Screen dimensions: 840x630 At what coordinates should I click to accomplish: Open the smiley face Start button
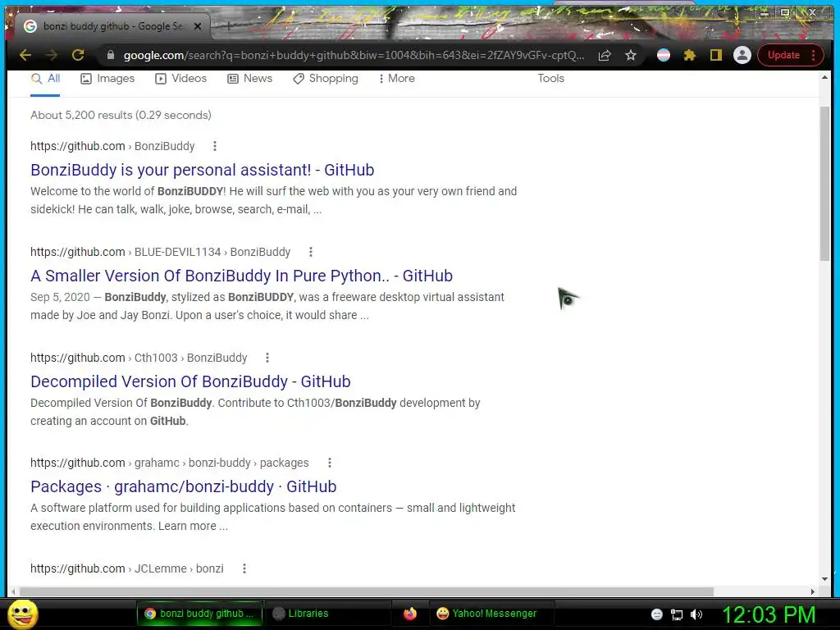click(x=23, y=614)
